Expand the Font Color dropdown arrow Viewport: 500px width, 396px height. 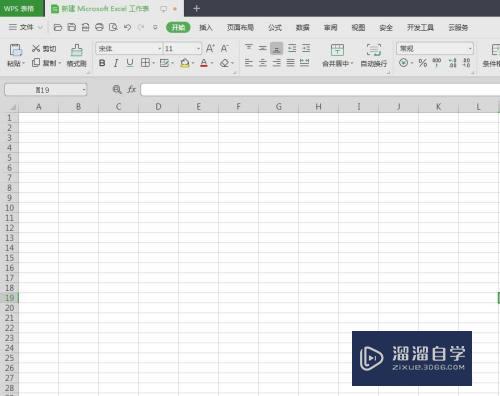tap(212, 63)
